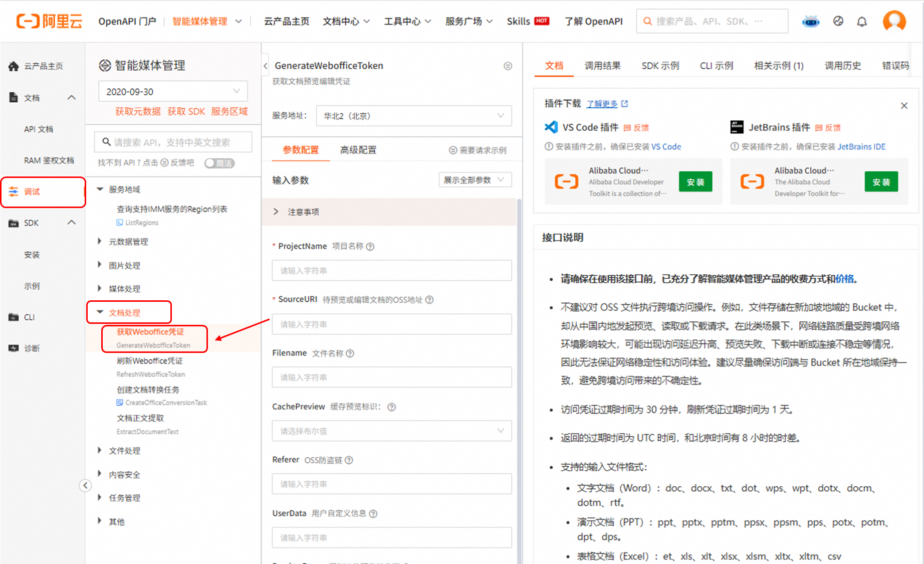This screenshot has height=564, width=924.
Task: Click the ProjectName input field
Action: click(x=392, y=271)
